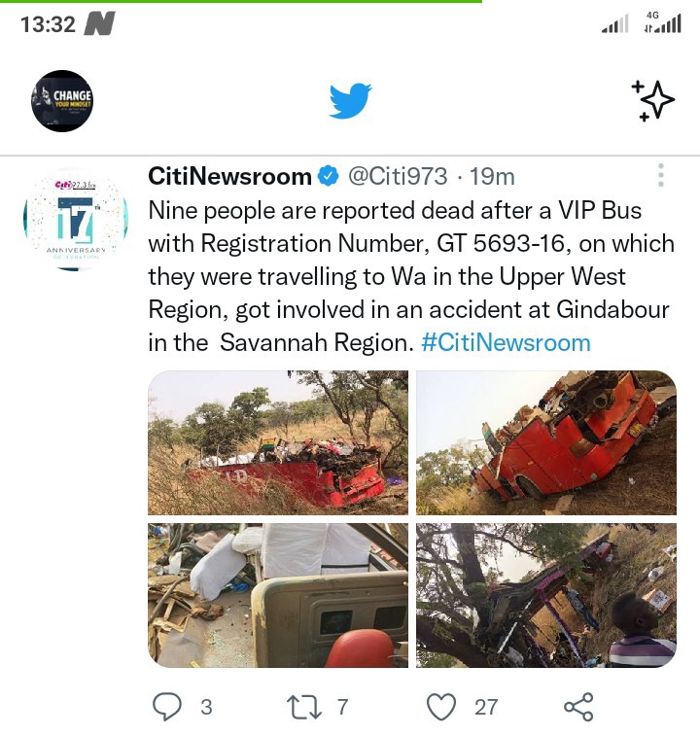Tap the Twitter bird logo
This screenshot has width=700, height=736.
click(350, 101)
